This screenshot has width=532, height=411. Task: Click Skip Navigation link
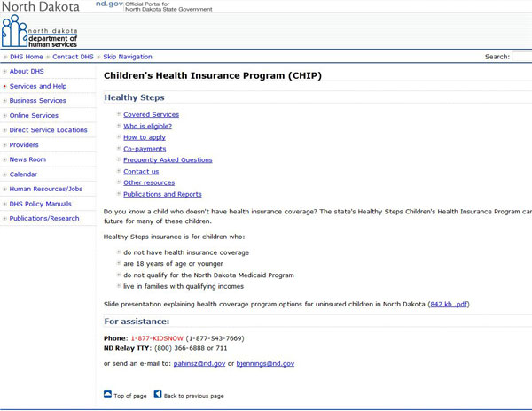(128, 57)
